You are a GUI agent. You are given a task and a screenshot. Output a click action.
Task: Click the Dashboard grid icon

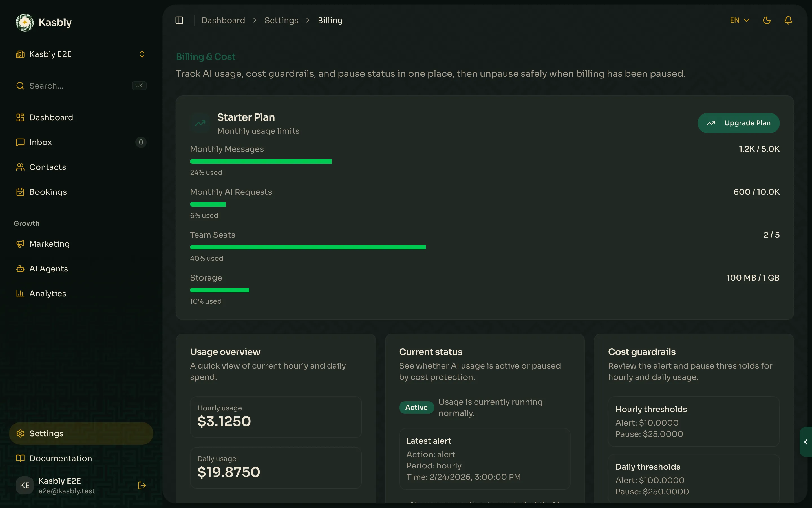(x=20, y=117)
